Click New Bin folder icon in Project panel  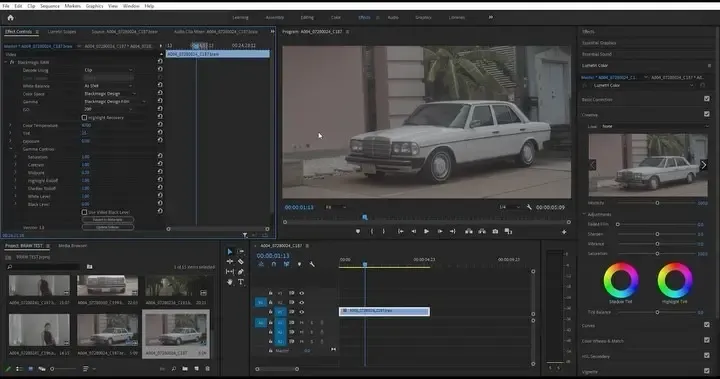pos(185,368)
